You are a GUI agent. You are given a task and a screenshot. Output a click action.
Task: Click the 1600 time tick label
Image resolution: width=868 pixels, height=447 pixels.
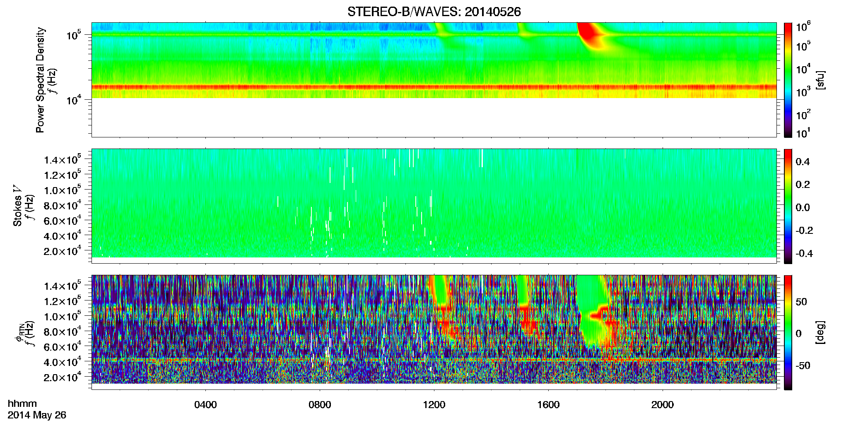[548, 405]
